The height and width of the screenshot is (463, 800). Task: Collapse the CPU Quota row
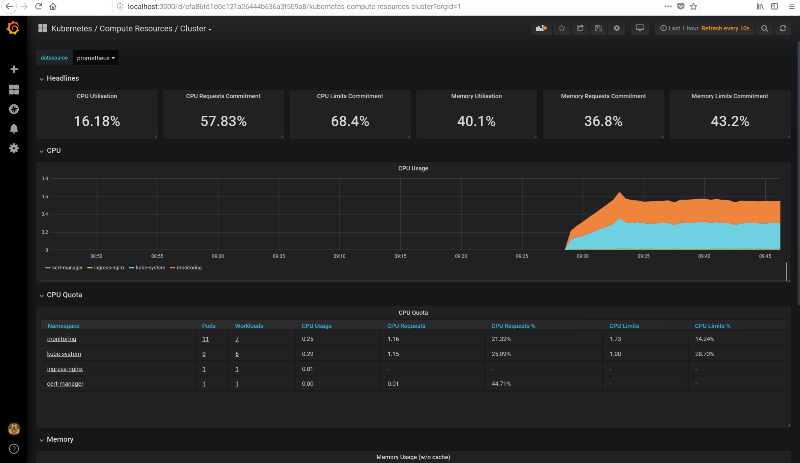[64, 295]
